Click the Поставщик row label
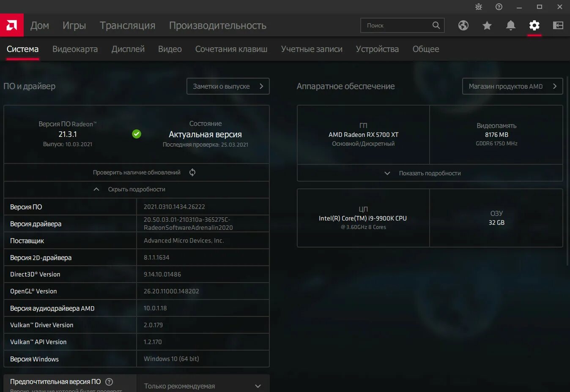 pos(27,241)
